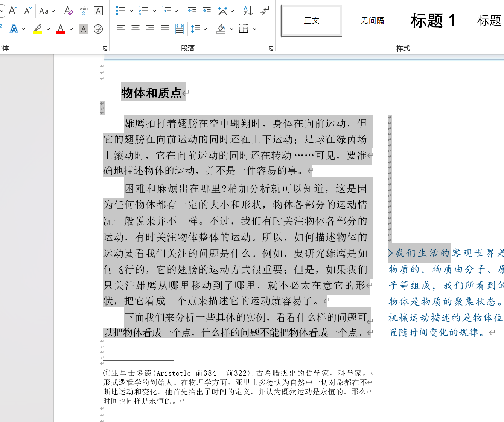Toggle show/hide paragraph marks
The width and height of the screenshot is (504, 422).
[264, 11]
